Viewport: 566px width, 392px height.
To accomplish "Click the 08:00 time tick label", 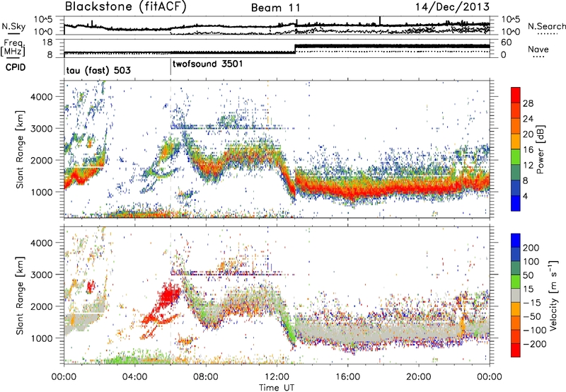I will [206, 377].
